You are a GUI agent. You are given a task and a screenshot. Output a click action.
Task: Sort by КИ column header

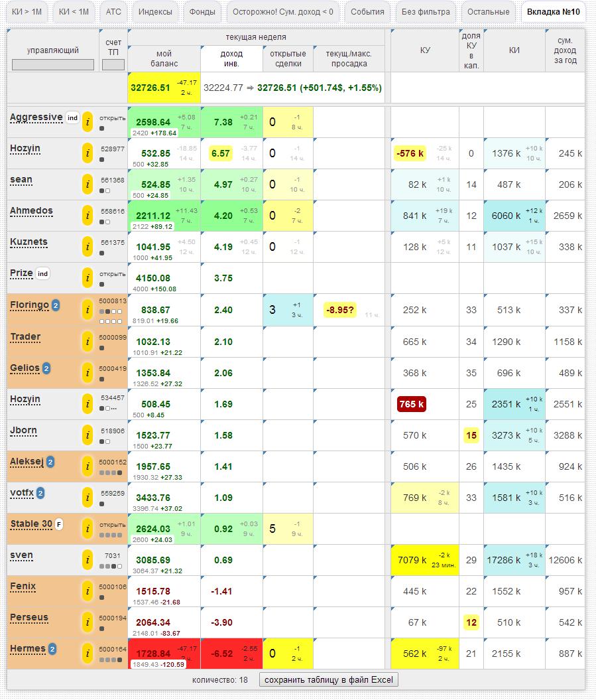tap(514, 50)
